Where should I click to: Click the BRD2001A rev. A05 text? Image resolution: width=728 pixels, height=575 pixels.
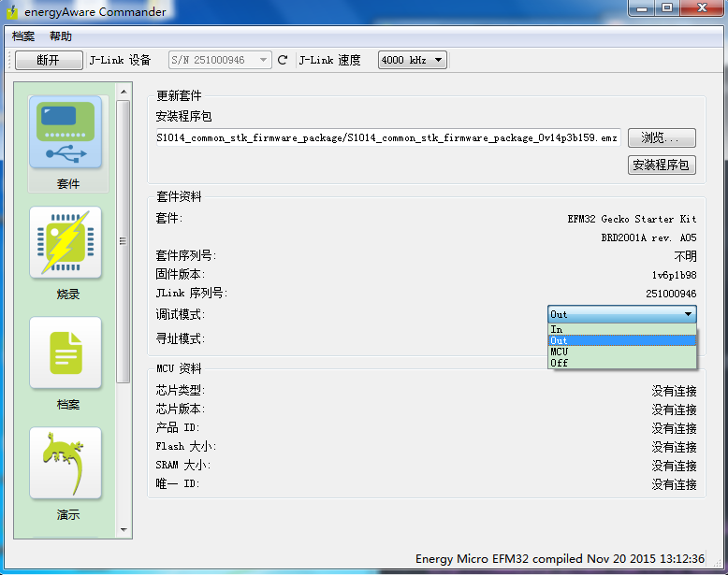(648, 237)
